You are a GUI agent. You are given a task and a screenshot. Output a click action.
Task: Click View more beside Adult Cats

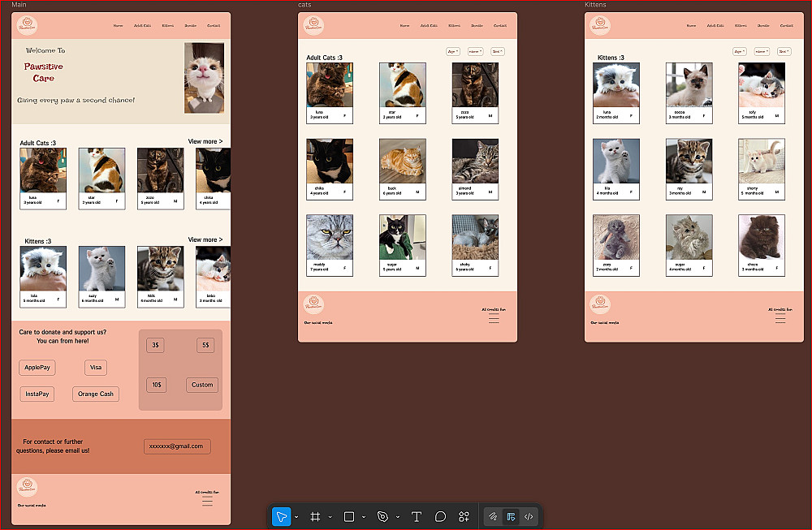205,141
